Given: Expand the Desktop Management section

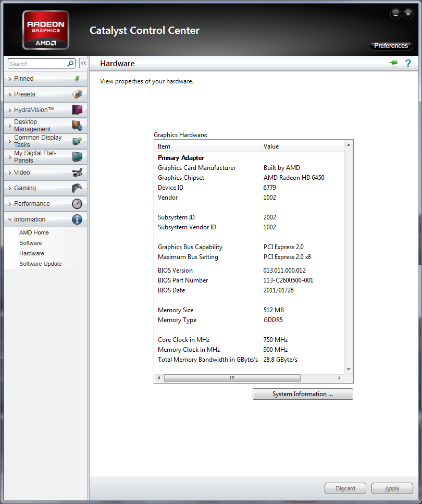Looking at the screenshot, I should tap(45, 126).
